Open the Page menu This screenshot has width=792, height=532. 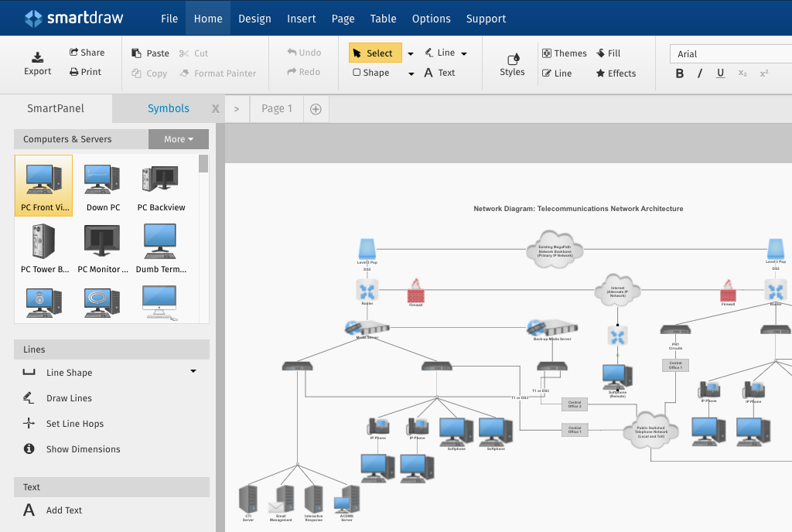pos(343,19)
